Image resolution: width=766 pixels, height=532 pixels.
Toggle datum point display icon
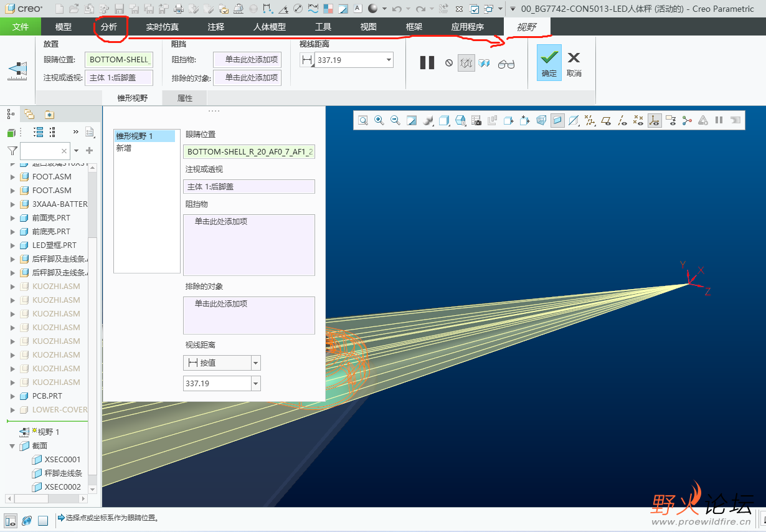(x=638, y=120)
